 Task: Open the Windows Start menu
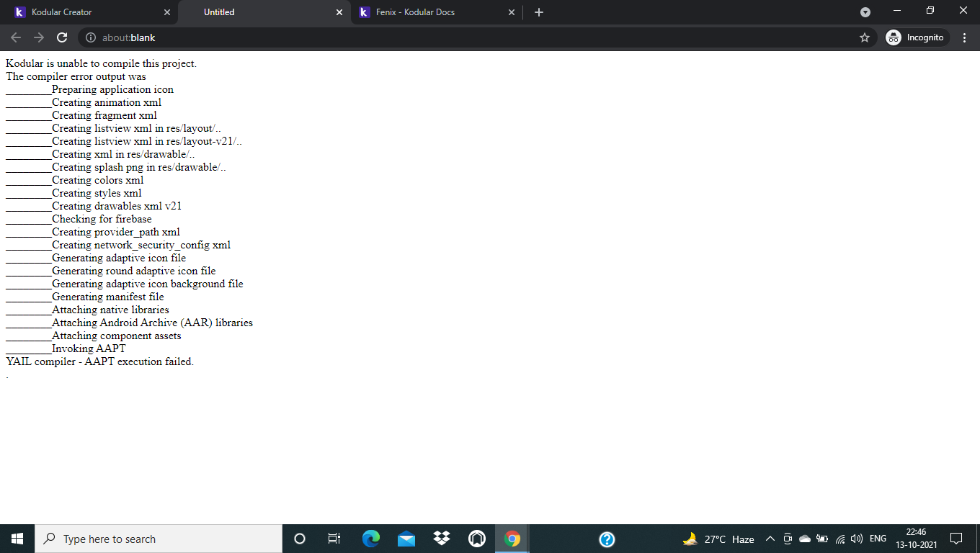pyautogui.click(x=17, y=539)
